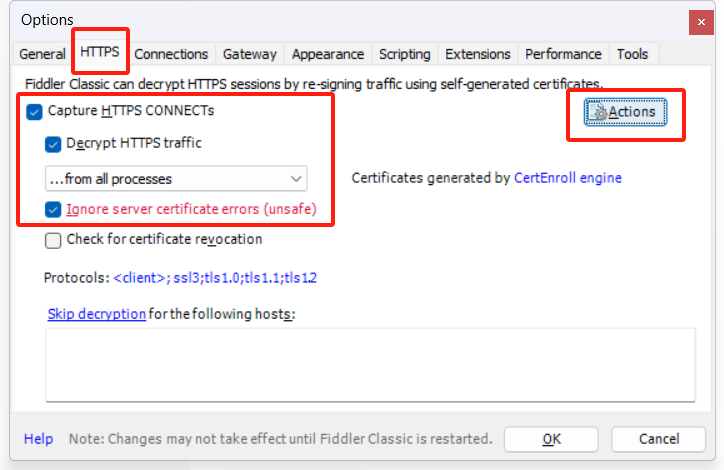The image size is (724, 470).
Task: Switch to the General tab
Action: (42, 54)
